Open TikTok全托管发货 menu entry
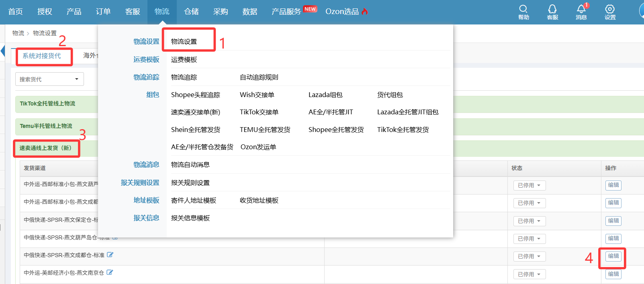Viewport: 644px width, 284px height. click(x=403, y=130)
